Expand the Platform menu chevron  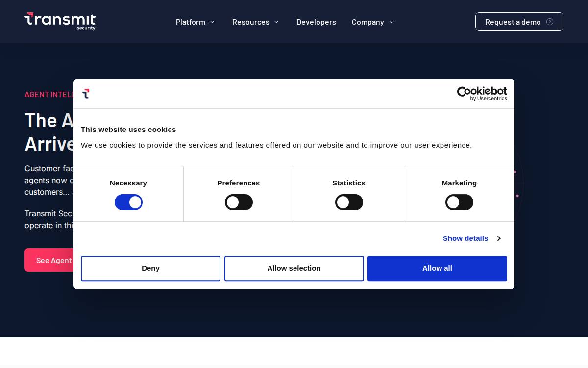(212, 22)
